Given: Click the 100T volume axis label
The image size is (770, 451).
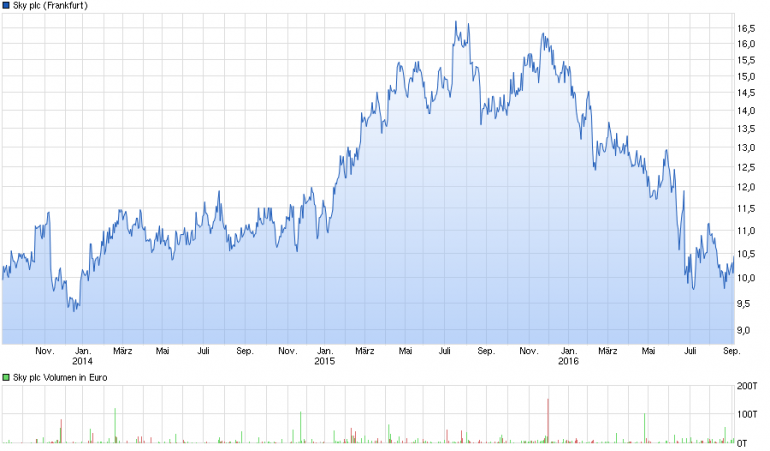Looking at the screenshot, I should coord(747,414).
